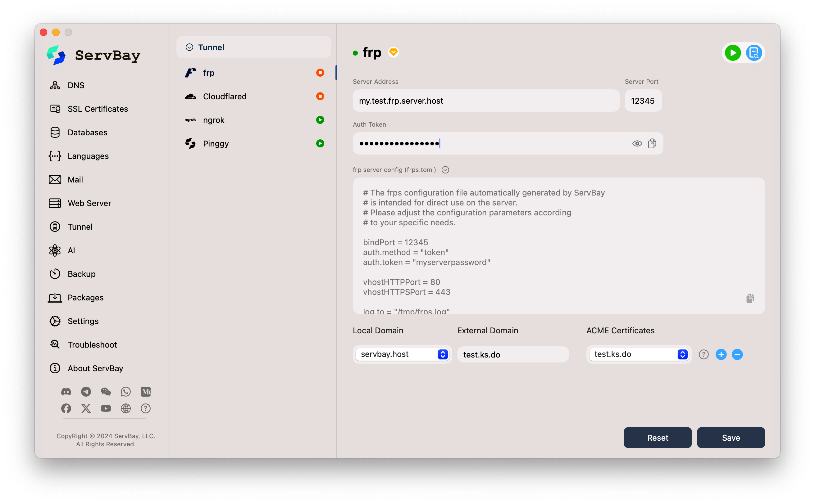815x504 pixels.
Task: Add a domain mapping with plus button
Action: coord(721,355)
